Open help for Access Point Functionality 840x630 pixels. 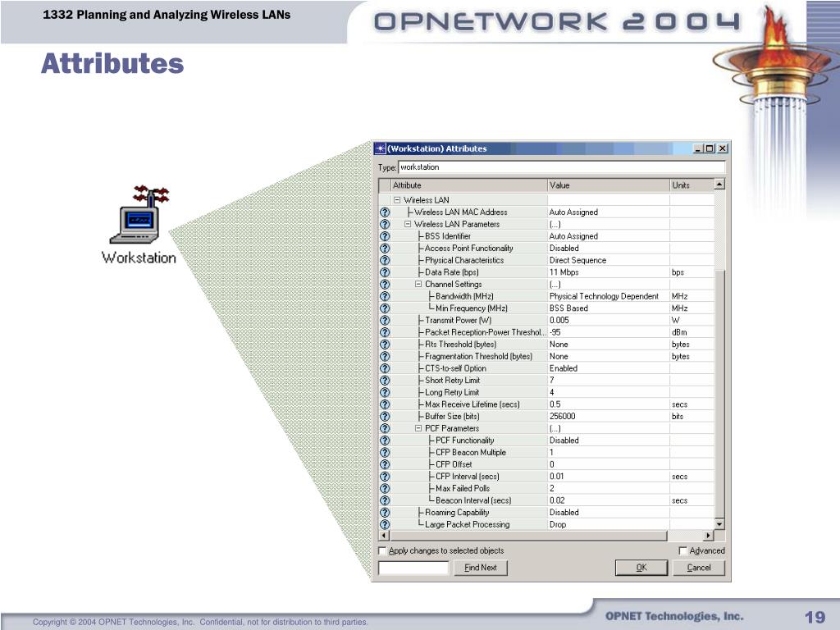(385, 249)
